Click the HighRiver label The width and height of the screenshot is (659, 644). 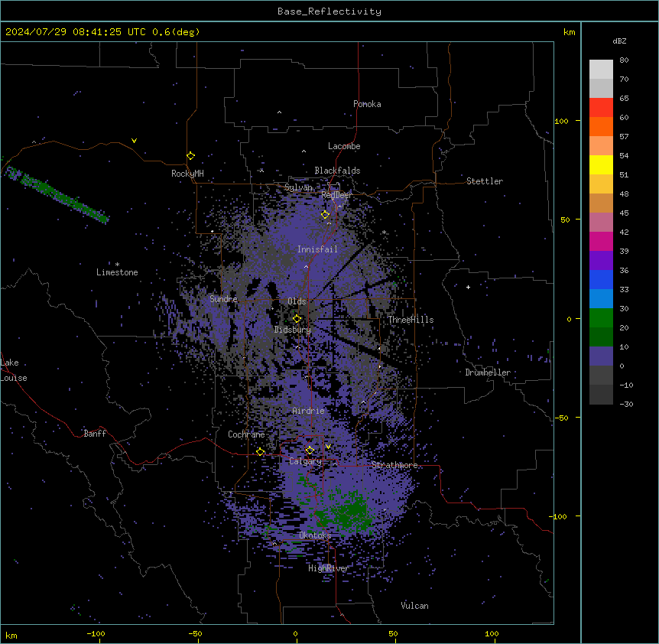click(x=328, y=568)
